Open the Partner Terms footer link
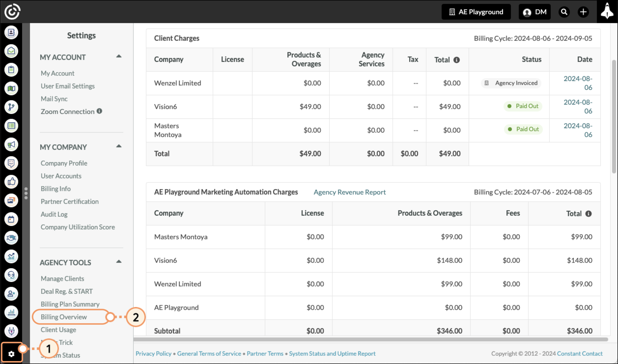This screenshot has width=618, height=364. 265,353
